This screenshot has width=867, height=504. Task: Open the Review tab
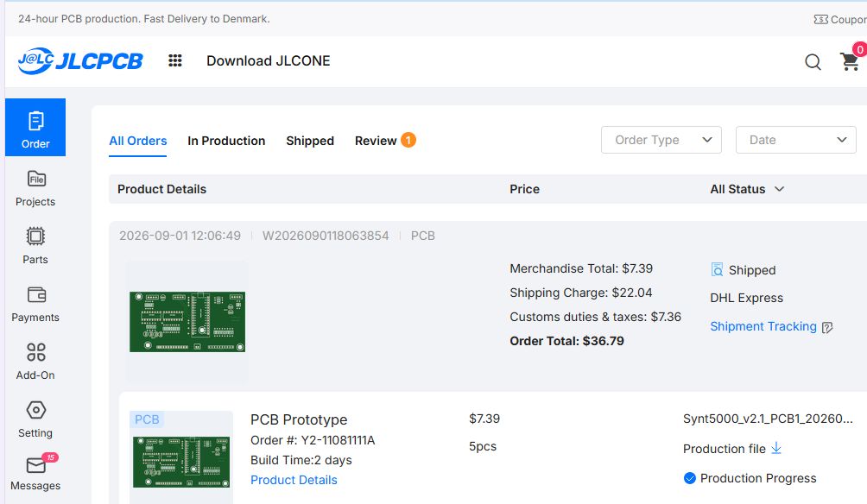pos(385,141)
